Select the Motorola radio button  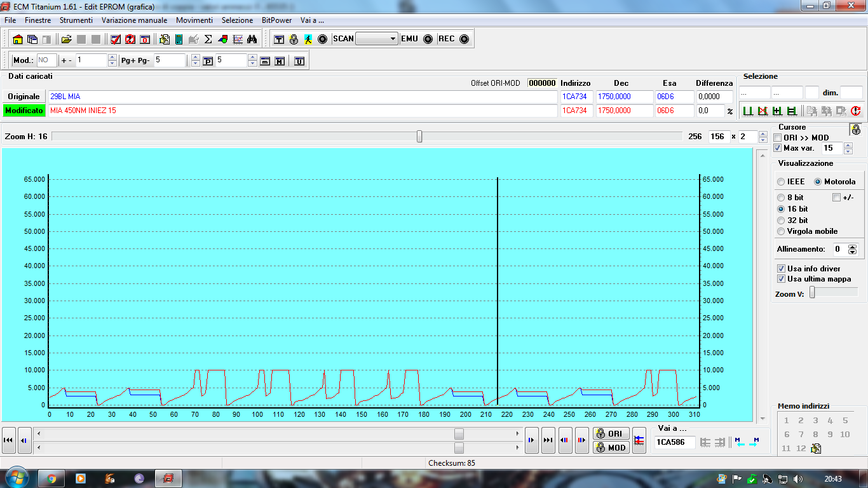(x=818, y=182)
